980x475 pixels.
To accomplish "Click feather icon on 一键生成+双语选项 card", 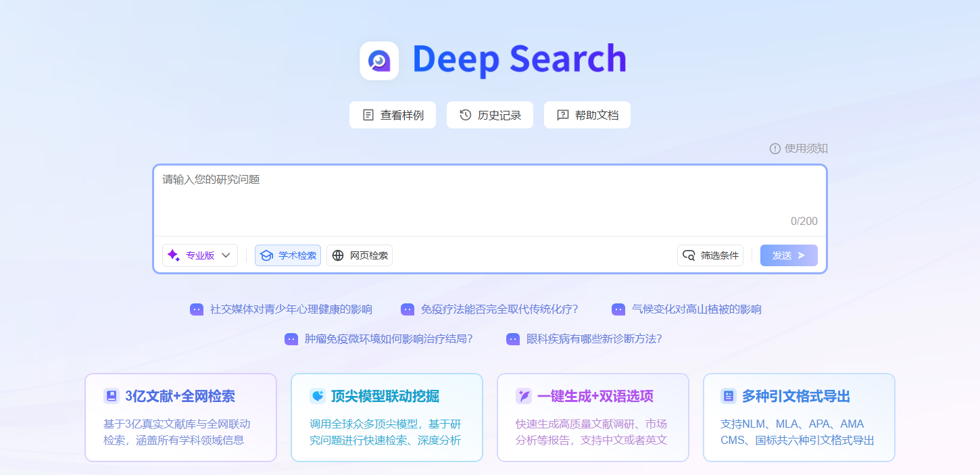I will (x=524, y=396).
